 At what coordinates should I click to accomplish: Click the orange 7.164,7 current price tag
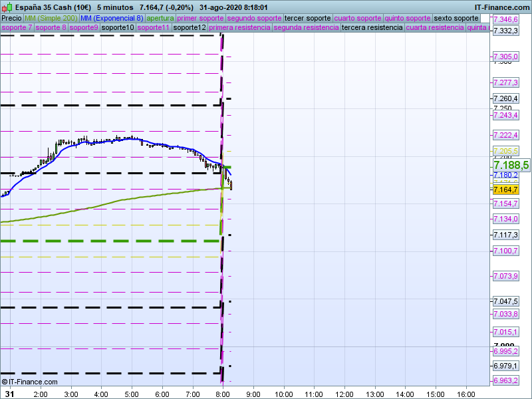point(506,190)
